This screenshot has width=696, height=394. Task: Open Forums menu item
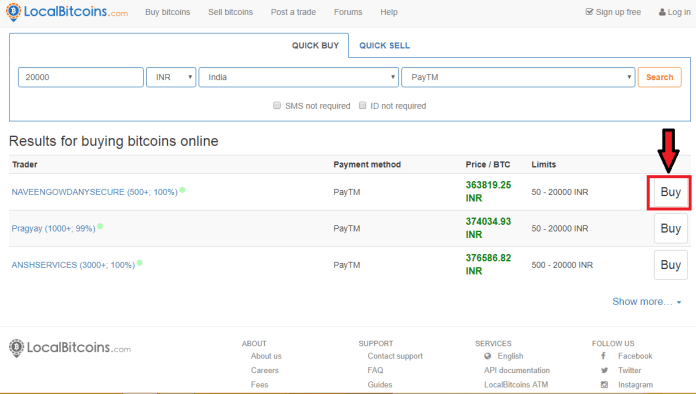point(348,12)
